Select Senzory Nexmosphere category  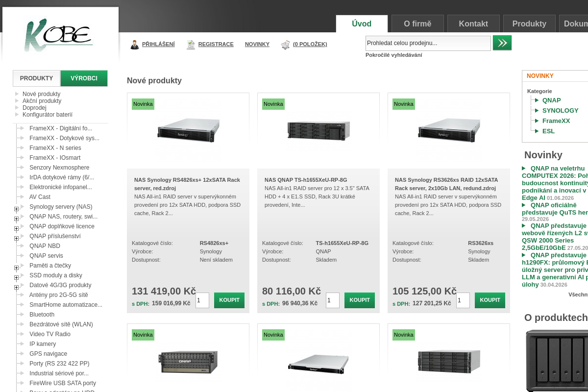pos(59,168)
